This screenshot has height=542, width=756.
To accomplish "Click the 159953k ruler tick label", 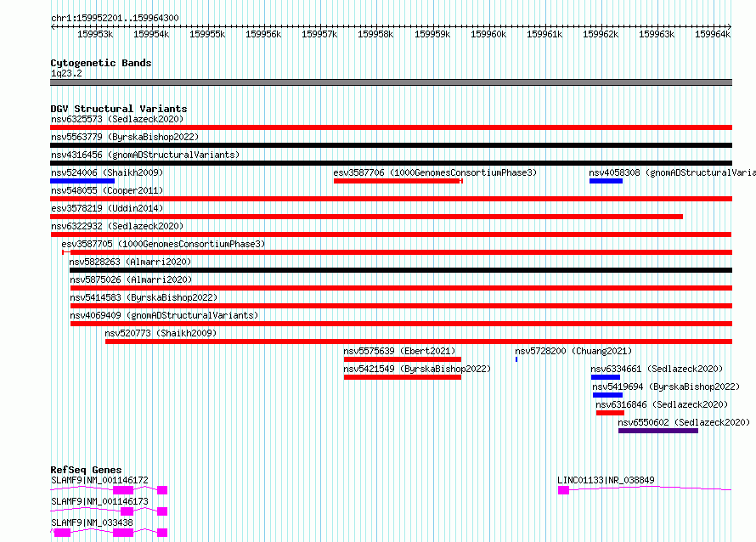I will pyautogui.click(x=95, y=34).
